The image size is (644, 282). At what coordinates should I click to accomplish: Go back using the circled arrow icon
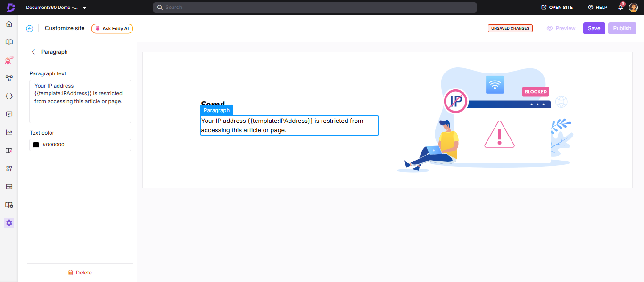click(x=30, y=28)
